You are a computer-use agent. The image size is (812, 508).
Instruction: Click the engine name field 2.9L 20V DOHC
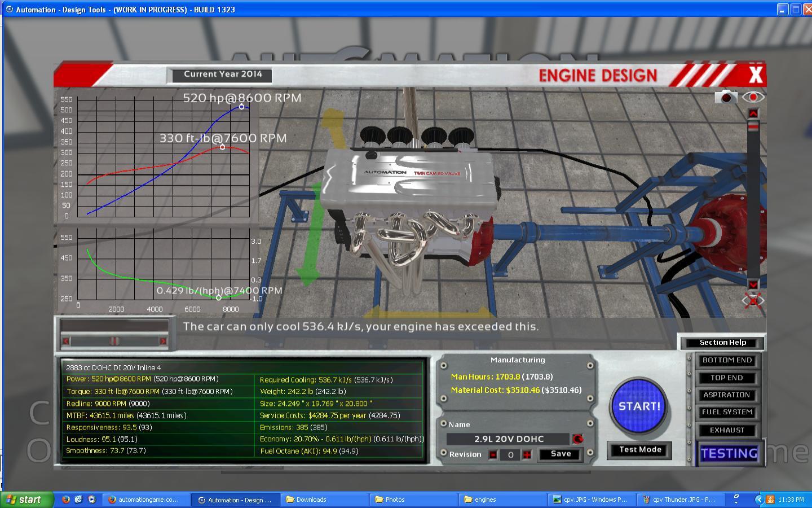(x=508, y=439)
